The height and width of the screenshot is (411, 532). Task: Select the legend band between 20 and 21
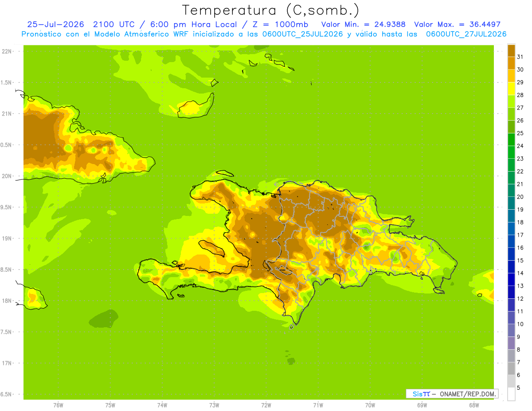point(511,190)
